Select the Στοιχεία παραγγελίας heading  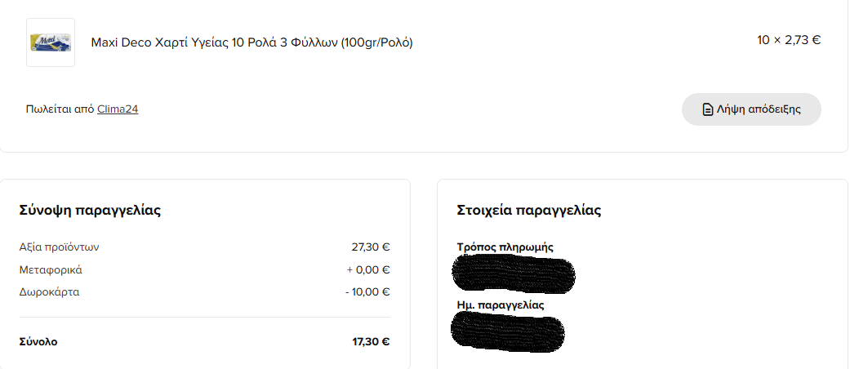pos(528,211)
